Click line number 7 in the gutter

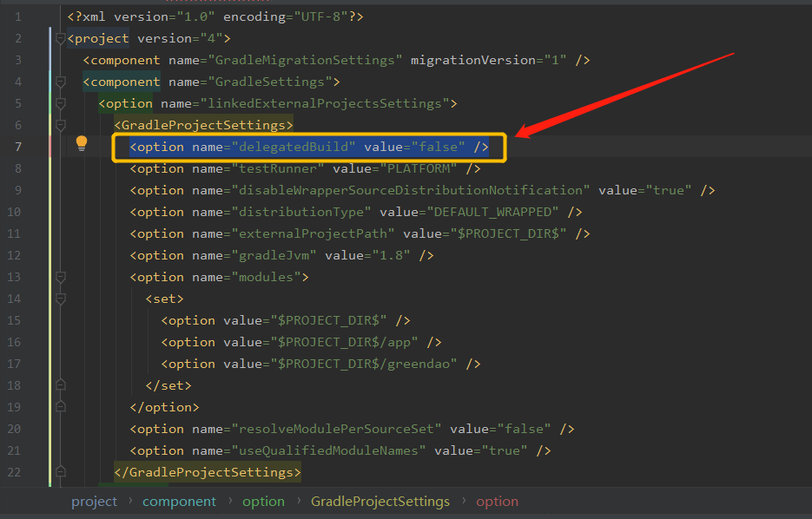[x=17, y=147]
